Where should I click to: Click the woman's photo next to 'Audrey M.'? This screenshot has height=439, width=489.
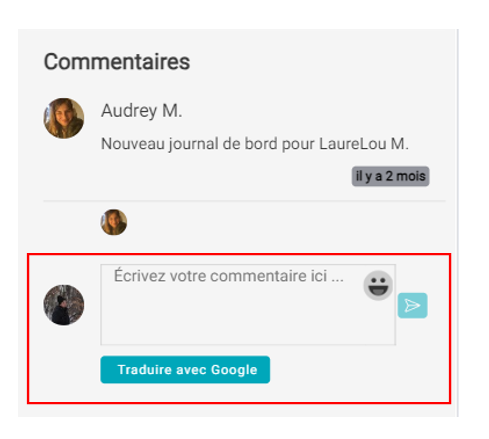[64, 118]
